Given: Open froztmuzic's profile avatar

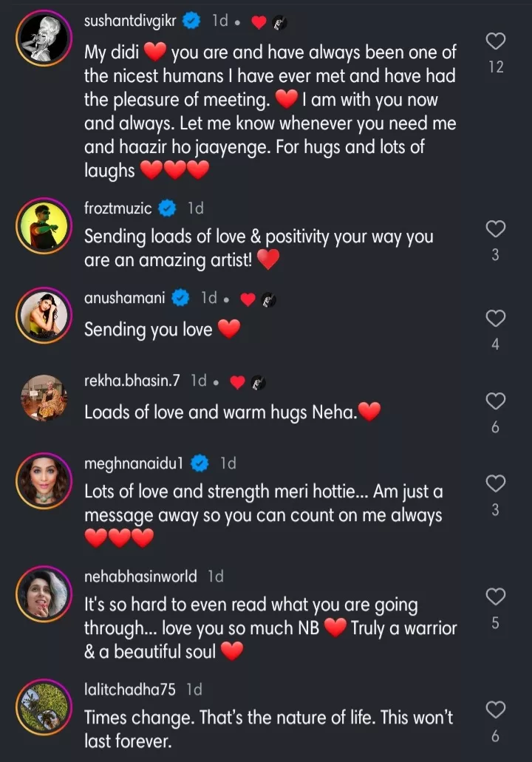Looking at the screenshot, I should (x=44, y=226).
